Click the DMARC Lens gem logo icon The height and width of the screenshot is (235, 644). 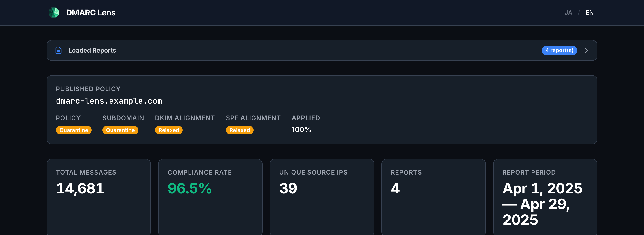pyautogui.click(x=53, y=13)
